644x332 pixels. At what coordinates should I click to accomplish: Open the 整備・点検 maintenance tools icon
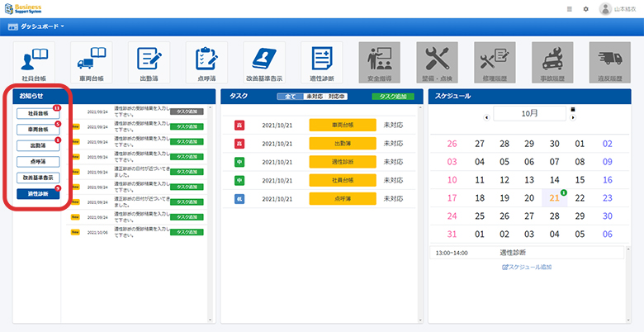pyautogui.click(x=437, y=60)
